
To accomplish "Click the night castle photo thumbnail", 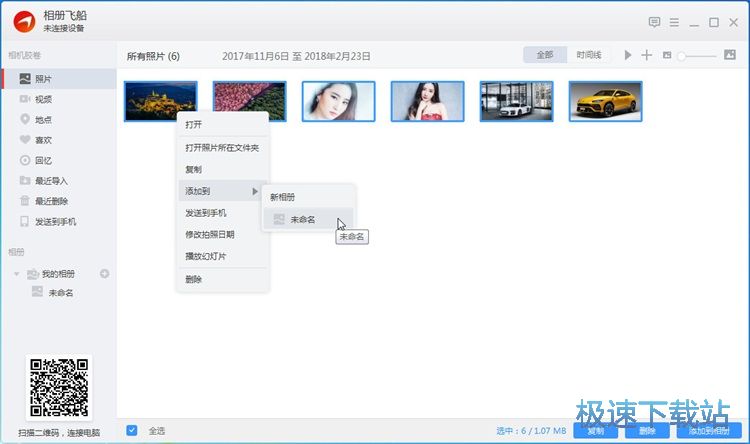I will [161, 101].
